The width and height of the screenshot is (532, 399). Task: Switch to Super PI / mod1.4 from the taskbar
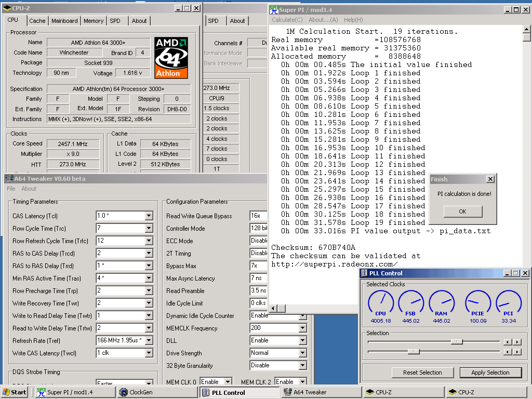(75, 392)
